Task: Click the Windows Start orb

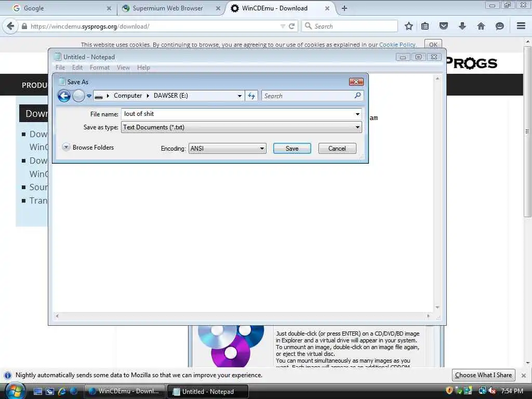Action: tap(15, 391)
